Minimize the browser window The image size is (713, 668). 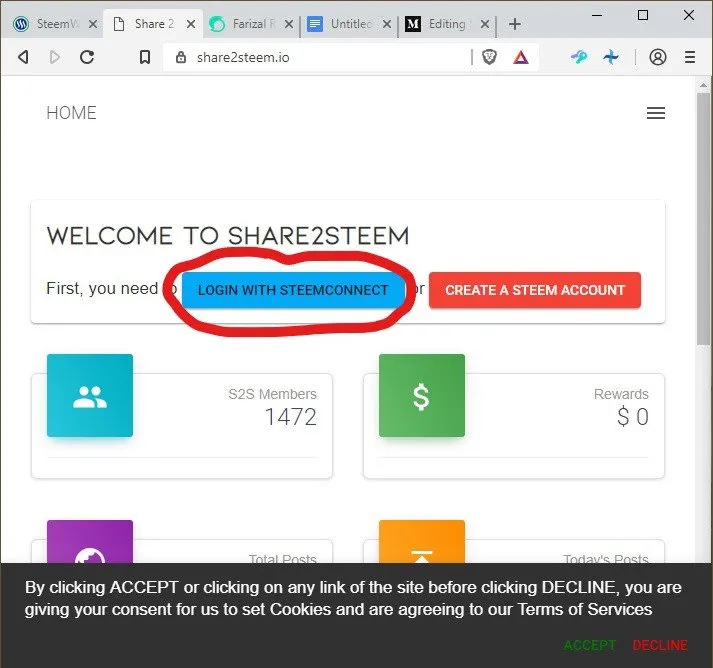pyautogui.click(x=597, y=15)
